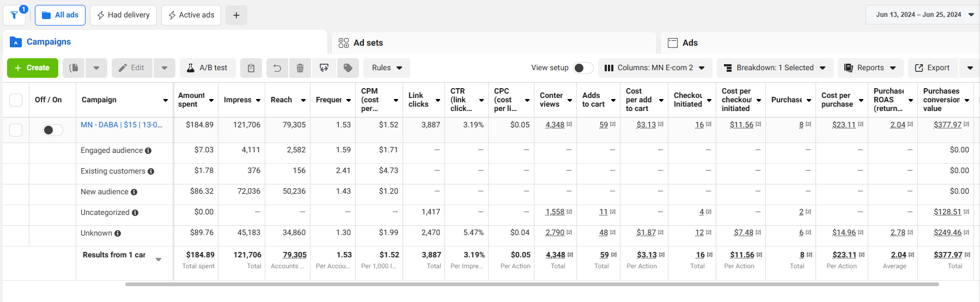Open the Columns: MN E-com 2 dropdown
This screenshot has width=980, height=302.
pyautogui.click(x=655, y=68)
